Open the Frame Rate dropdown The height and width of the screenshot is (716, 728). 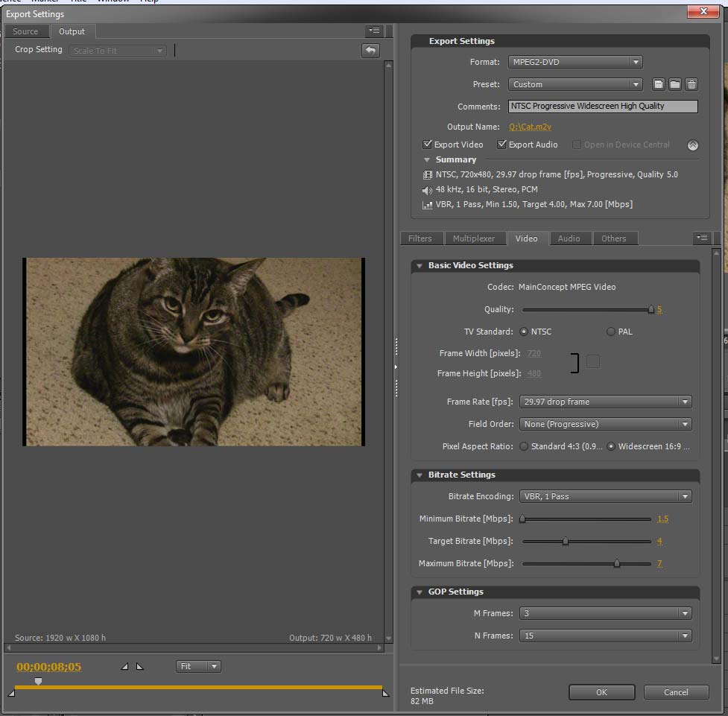click(x=605, y=402)
